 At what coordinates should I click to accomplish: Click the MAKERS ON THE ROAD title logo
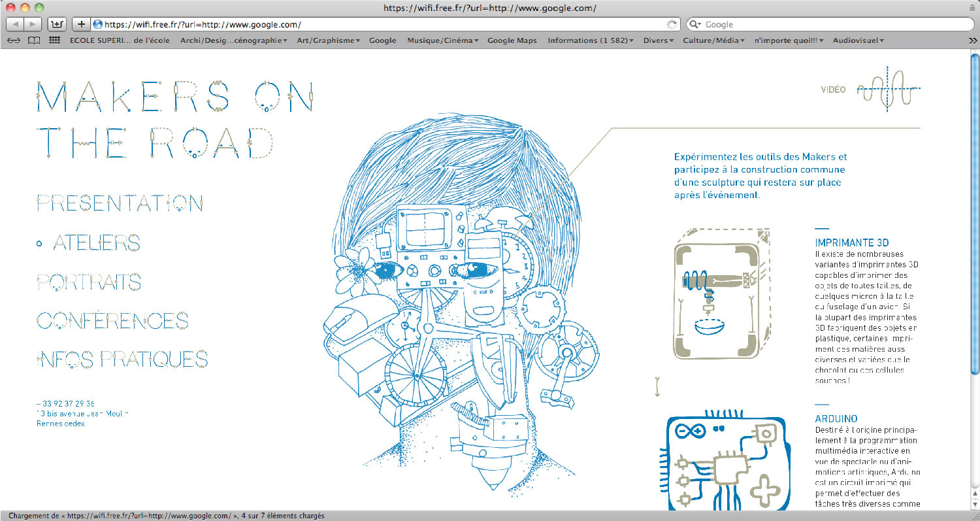pyautogui.click(x=175, y=120)
